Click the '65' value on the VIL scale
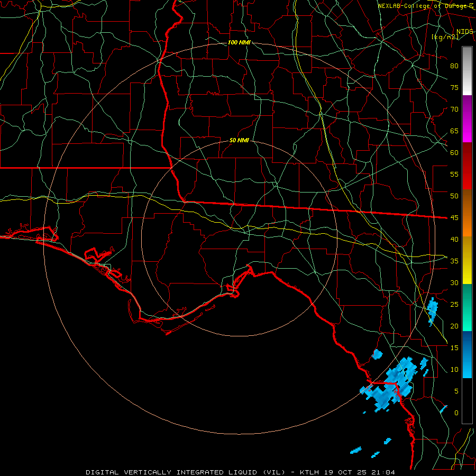Screen dimensions: 476x476 tap(454, 131)
